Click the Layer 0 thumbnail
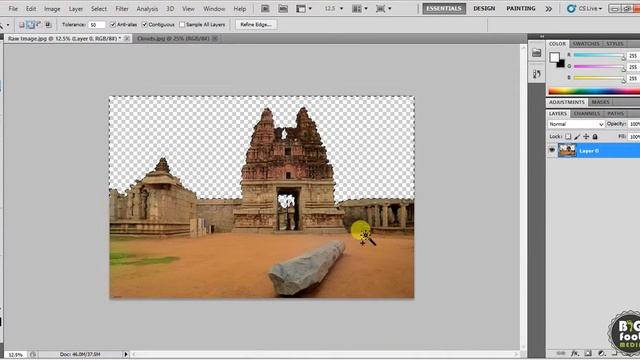640x360 pixels. 567,150
